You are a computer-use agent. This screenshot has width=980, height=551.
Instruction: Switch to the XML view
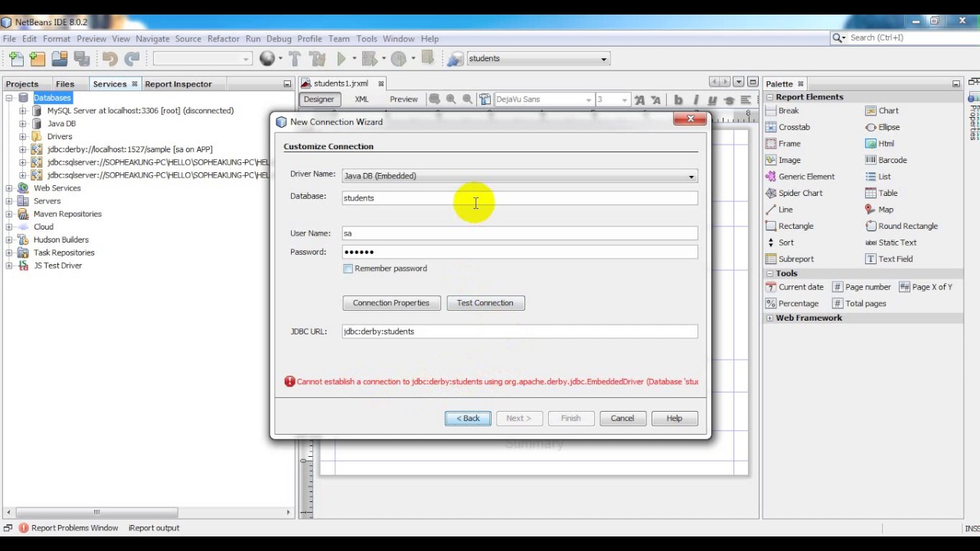coord(361,99)
